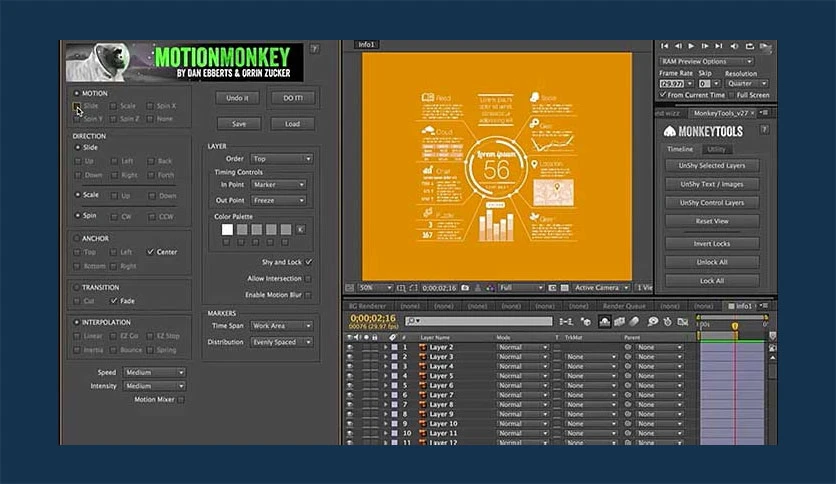Click the Reset View button
Image resolution: width=836 pixels, height=484 pixels.
pyautogui.click(x=712, y=221)
